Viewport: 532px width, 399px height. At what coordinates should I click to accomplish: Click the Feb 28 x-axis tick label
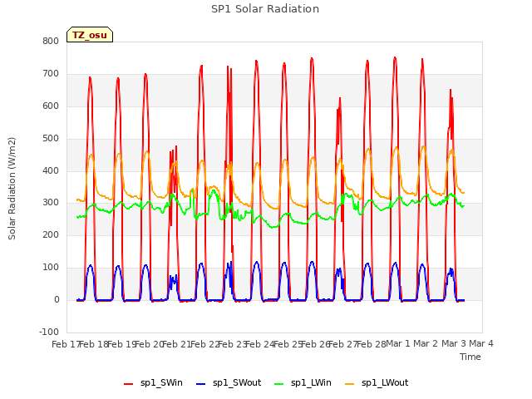pos(372,344)
